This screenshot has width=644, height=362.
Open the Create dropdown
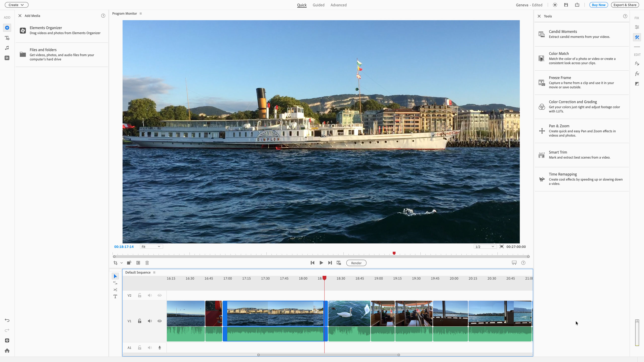tap(16, 5)
